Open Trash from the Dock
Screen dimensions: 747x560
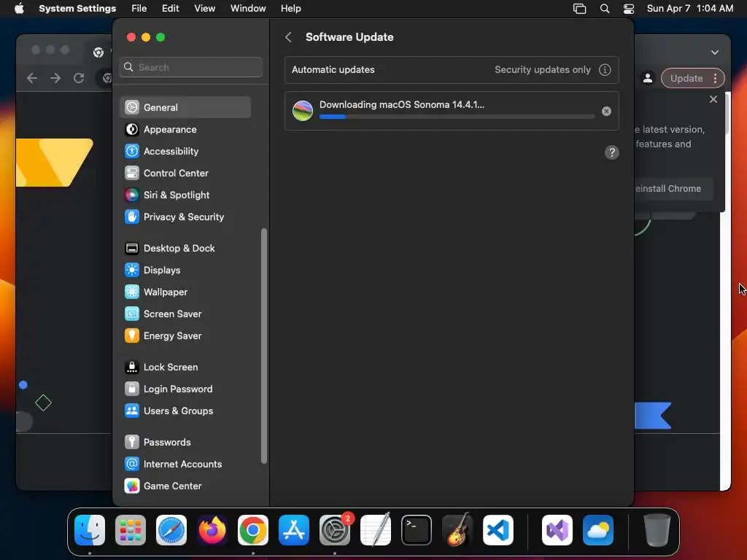657,530
